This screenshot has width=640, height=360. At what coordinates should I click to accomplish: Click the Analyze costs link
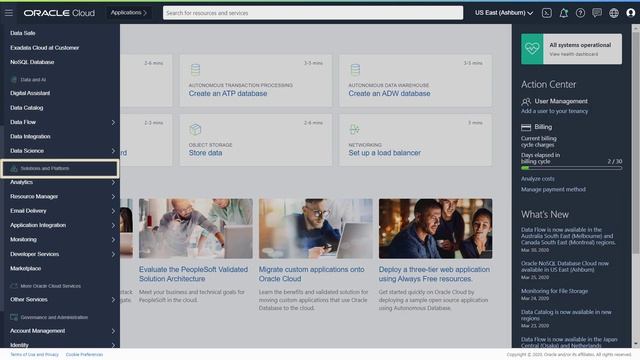538,179
